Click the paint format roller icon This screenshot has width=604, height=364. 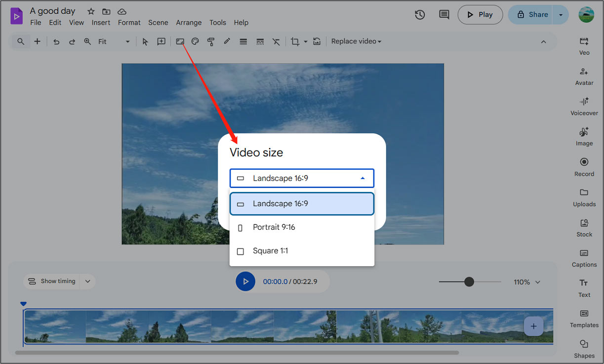[x=211, y=41]
